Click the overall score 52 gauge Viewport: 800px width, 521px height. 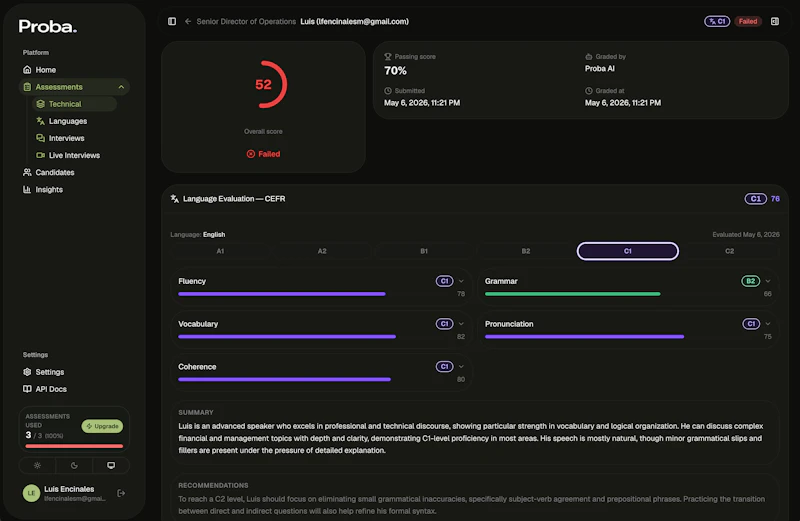(x=263, y=84)
